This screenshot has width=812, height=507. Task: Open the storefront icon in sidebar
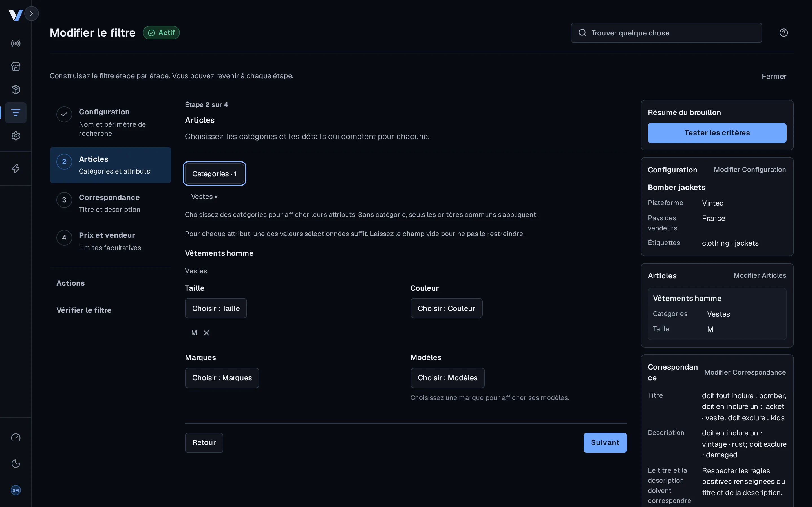[x=16, y=66]
